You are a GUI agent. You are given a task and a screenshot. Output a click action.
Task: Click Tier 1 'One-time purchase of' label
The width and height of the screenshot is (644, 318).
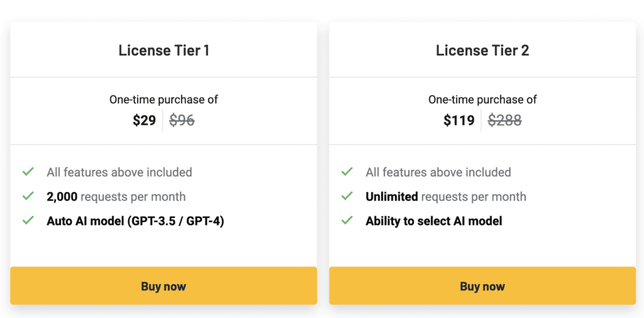pyautogui.click(x=164, y=99)
